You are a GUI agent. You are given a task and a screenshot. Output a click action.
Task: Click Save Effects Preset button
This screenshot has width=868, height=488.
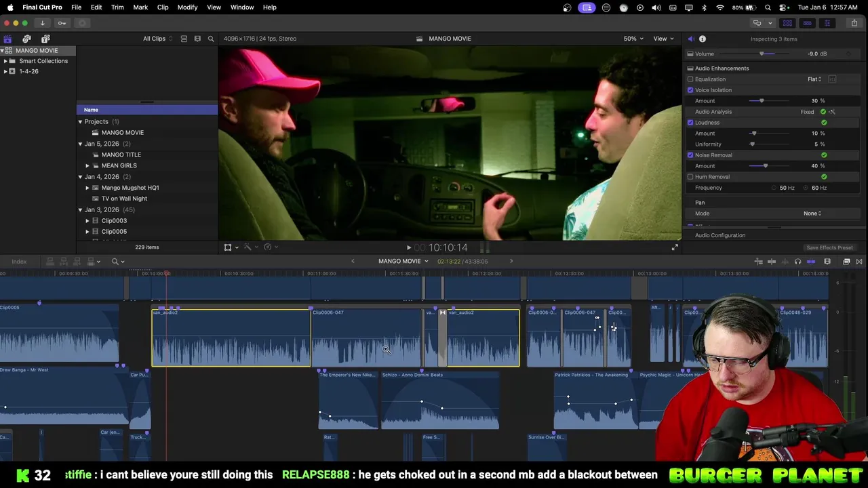coord(829,247)
